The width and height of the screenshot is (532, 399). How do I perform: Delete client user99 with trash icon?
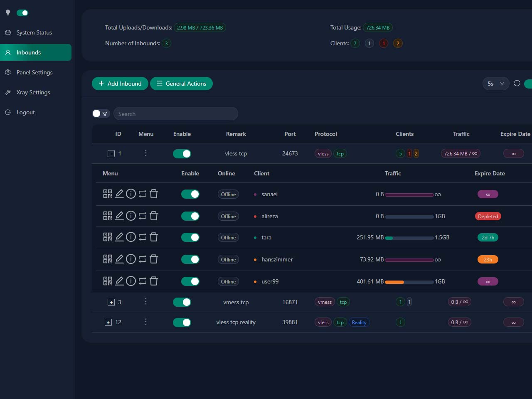point(154,281)
